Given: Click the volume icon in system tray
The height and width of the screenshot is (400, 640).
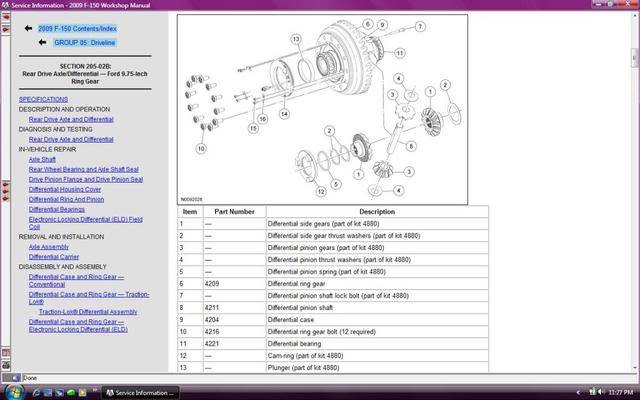Looking at the screenshot, I should (600, 392).
